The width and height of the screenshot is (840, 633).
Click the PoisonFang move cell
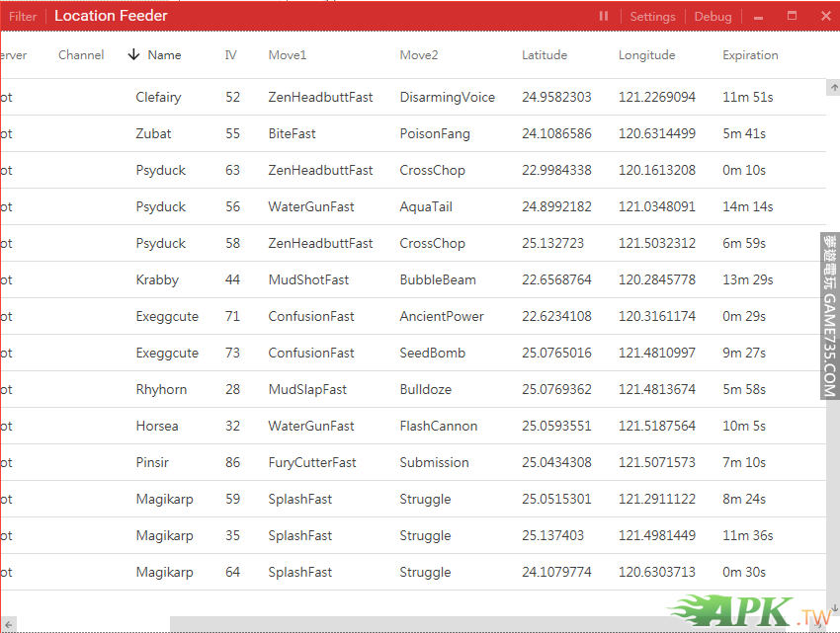pos(435,133)
